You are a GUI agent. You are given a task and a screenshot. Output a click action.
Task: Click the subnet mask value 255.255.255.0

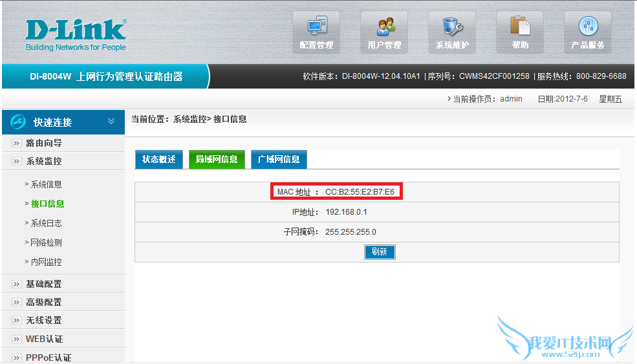(351, 232)
